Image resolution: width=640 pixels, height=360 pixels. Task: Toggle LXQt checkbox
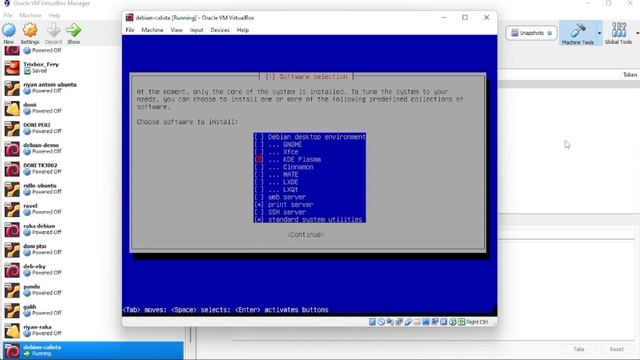point(259,190)
